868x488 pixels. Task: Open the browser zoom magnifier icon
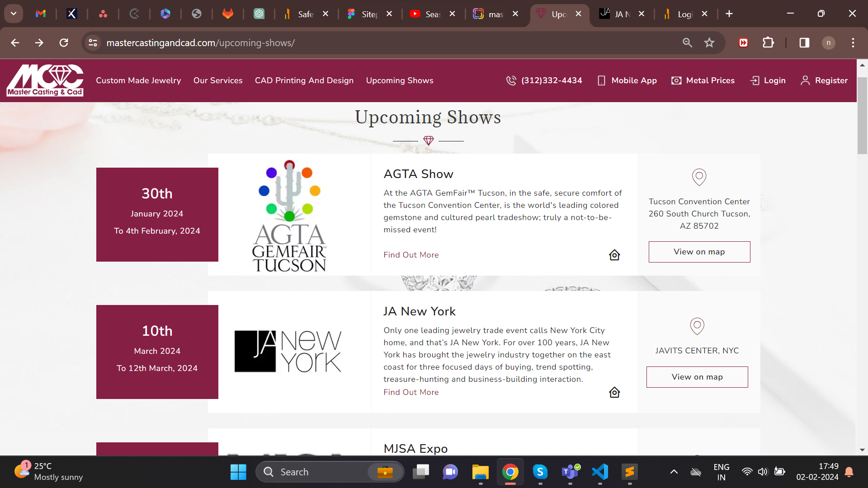(687, 42)
